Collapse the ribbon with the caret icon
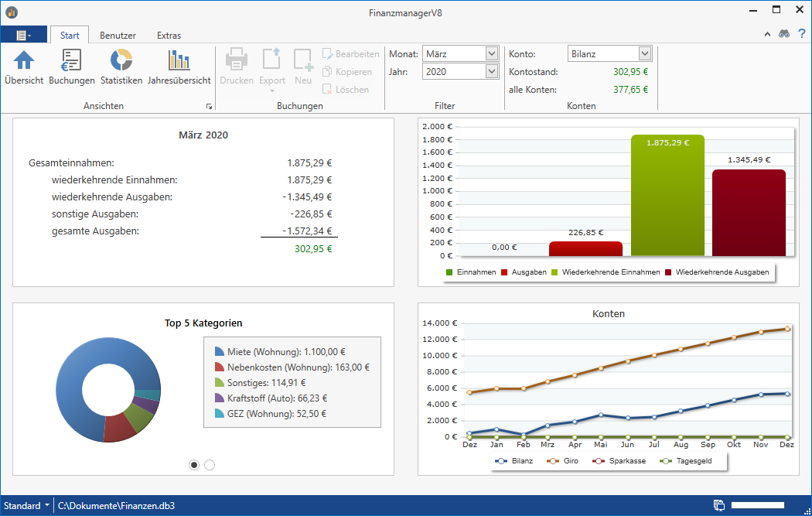Screen dimensions: 812x516 point(767,34)
